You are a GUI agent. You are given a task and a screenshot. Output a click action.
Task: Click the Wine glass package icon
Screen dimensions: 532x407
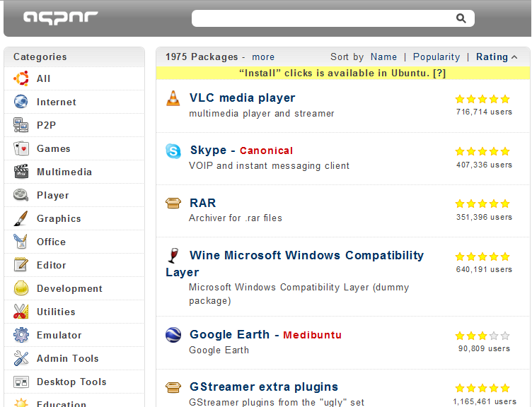click(x=173, y=256)
